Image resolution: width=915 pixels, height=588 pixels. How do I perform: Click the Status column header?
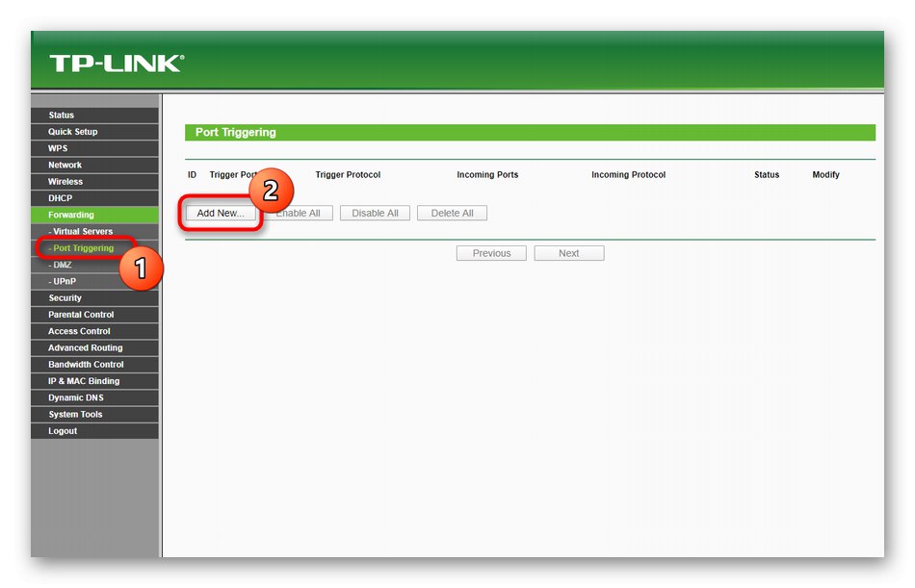(x=767, y=174)
